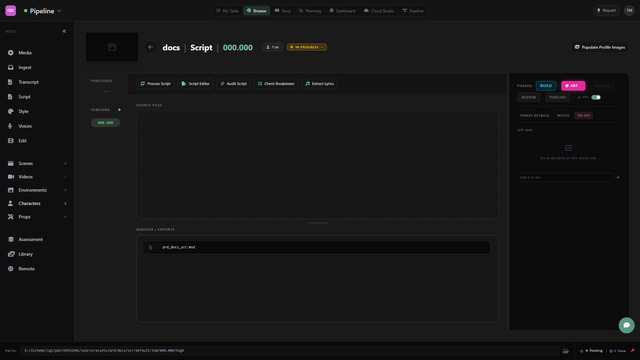Click the app logo icon

point(11,11)
